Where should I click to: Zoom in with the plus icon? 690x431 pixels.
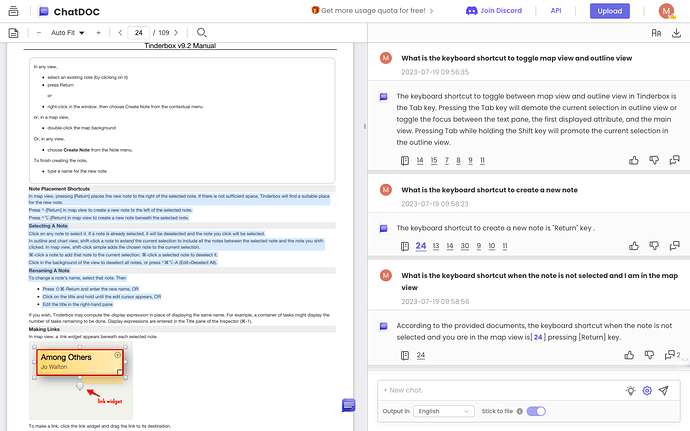[x=98, y=33]
